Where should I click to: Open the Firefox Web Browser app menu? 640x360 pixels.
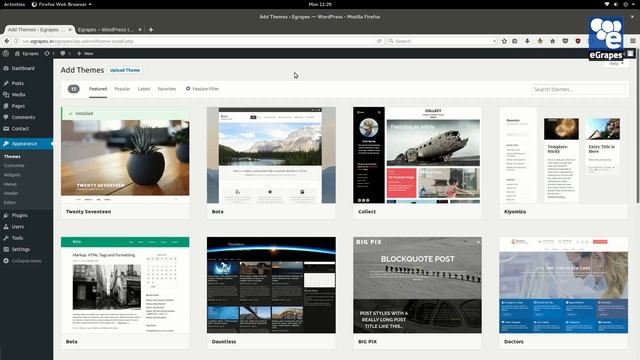62,4
